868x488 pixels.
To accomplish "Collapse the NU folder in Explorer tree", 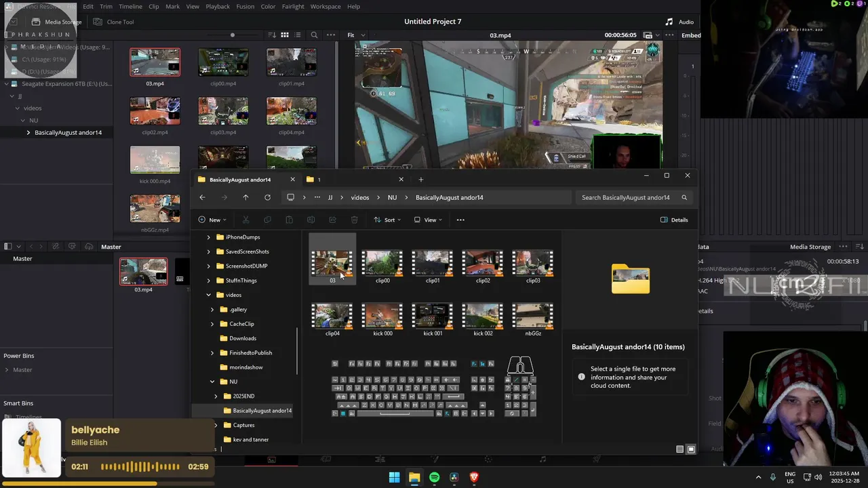I will 212,382.
